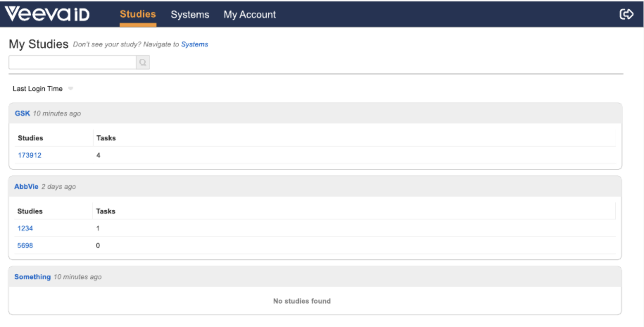Expand the Last Login Time sort dropdown
Viewport: 644px width, 327px height.
tap(70, 88)
